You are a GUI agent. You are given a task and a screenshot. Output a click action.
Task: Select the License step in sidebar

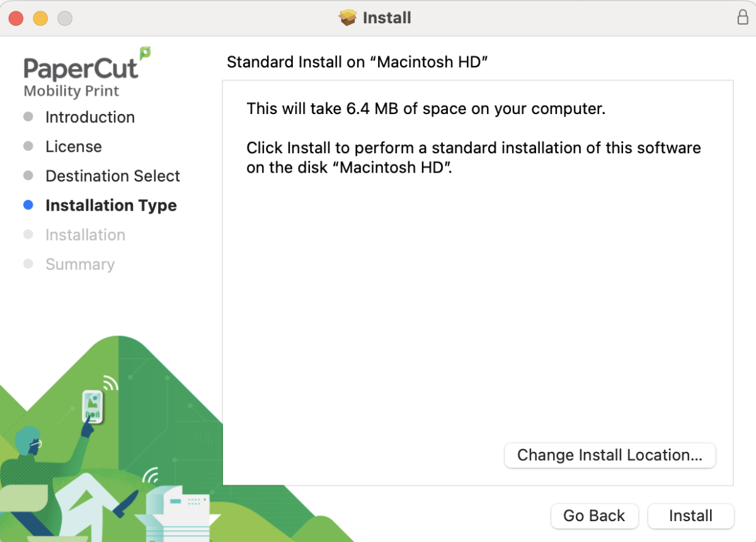pos(73,147)
